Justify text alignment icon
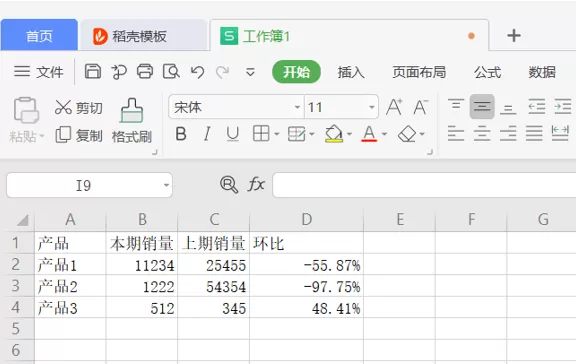576x364 pixels. coord(534,133)
